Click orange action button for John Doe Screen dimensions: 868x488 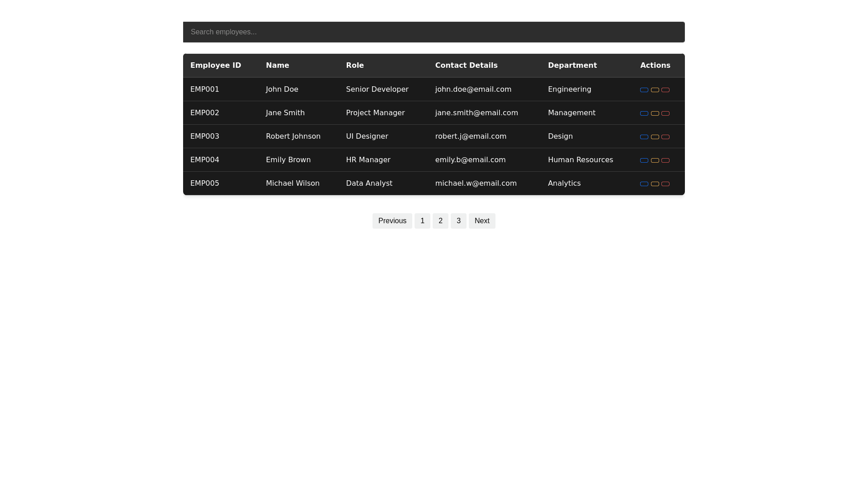[655, 90]
